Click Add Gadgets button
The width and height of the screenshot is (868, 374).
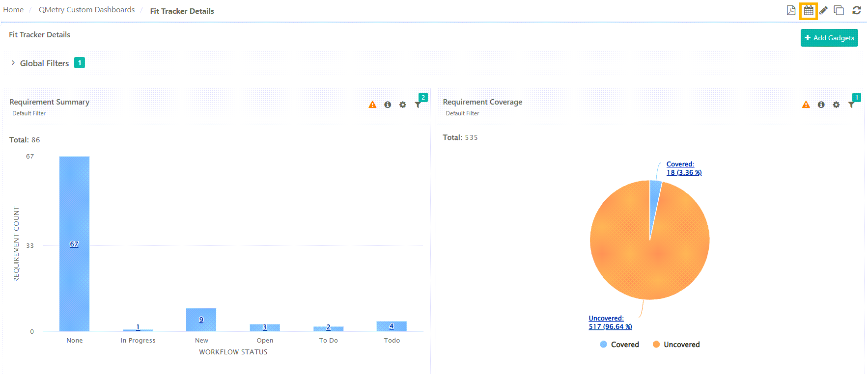coord(829,38)
